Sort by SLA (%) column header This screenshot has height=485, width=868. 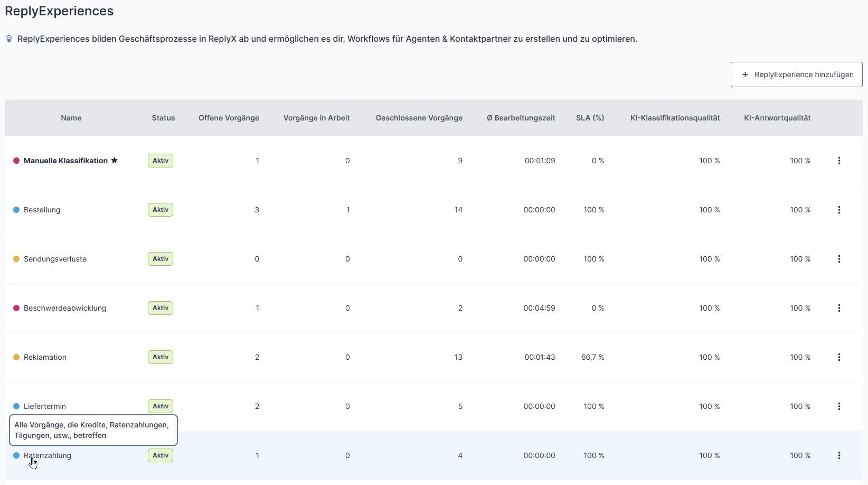coord(590,118)
